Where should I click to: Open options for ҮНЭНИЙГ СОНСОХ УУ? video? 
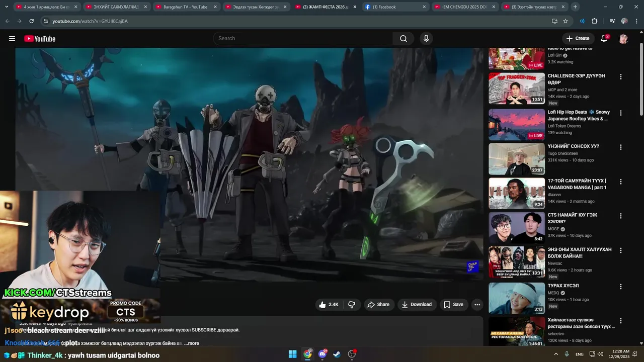coord(620,147)
